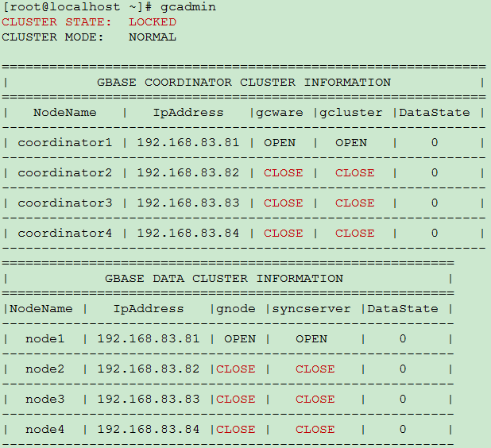The width and height of the screenshot is (491, 448).
Task: Click the gnode column header
Action: (x=236, y=309)
